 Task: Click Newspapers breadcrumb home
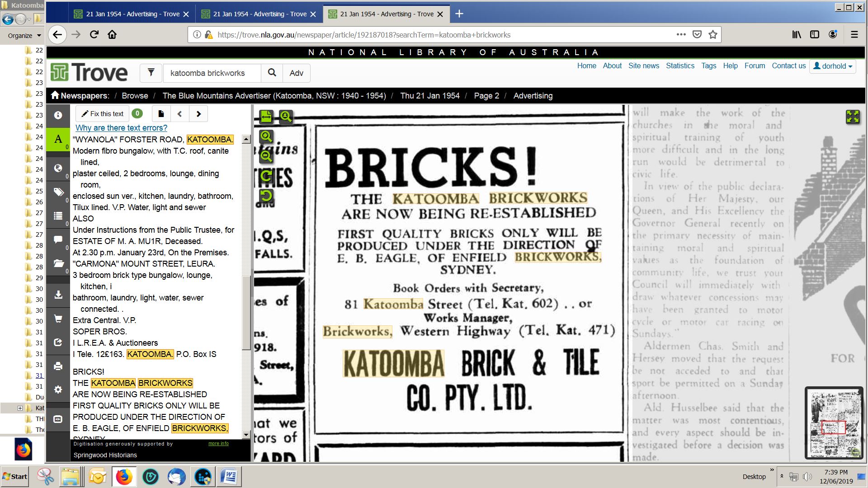(80, 96)
